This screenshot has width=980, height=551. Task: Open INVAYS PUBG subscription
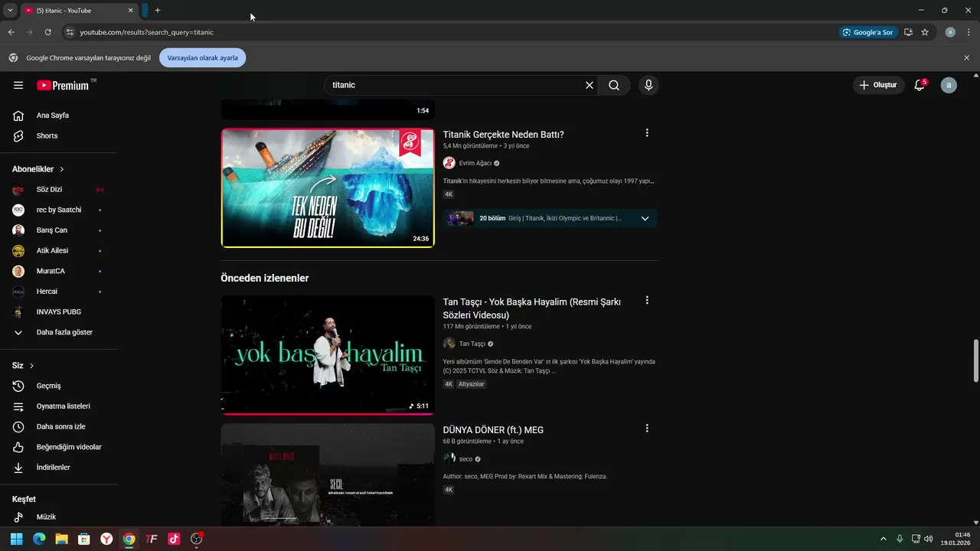point(58,312)
